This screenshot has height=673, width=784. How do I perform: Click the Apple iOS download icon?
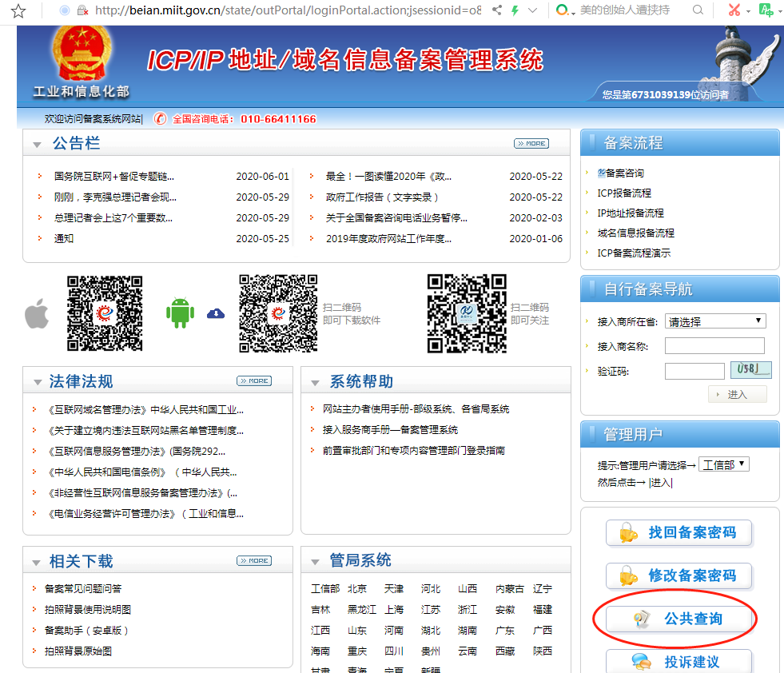coord(37,313)
